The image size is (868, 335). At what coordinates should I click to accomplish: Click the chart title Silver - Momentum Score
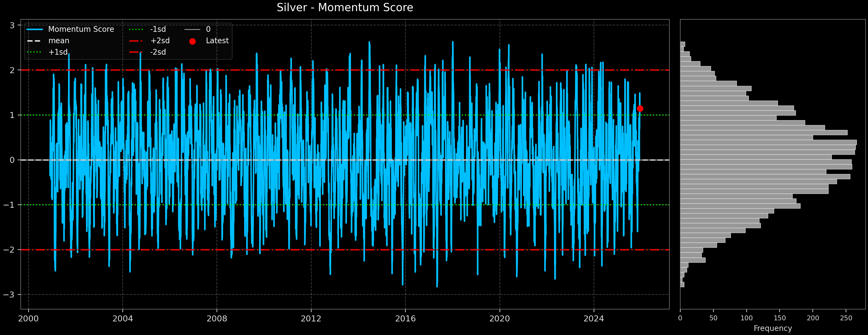[345, 7]
